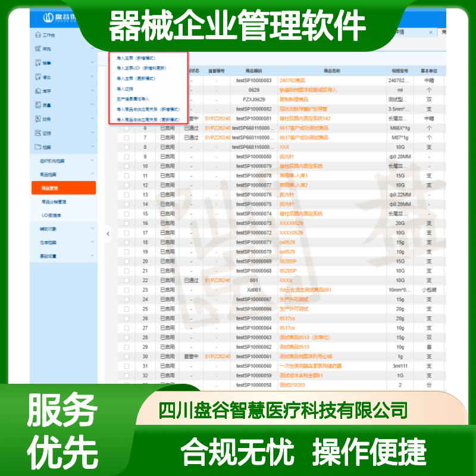Screen dimensions: 476x476
Task: Click the 商品名称 column header
Action: (332, 71)
